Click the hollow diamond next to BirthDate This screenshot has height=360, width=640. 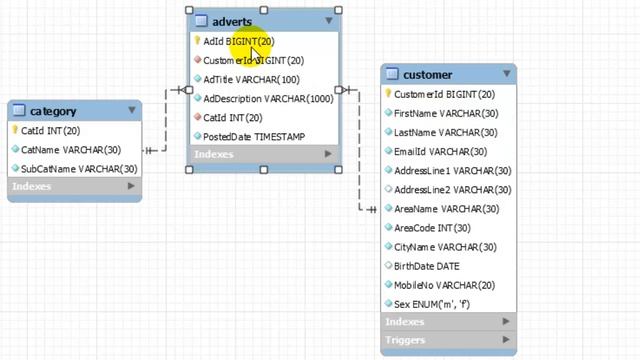[389, 265]
